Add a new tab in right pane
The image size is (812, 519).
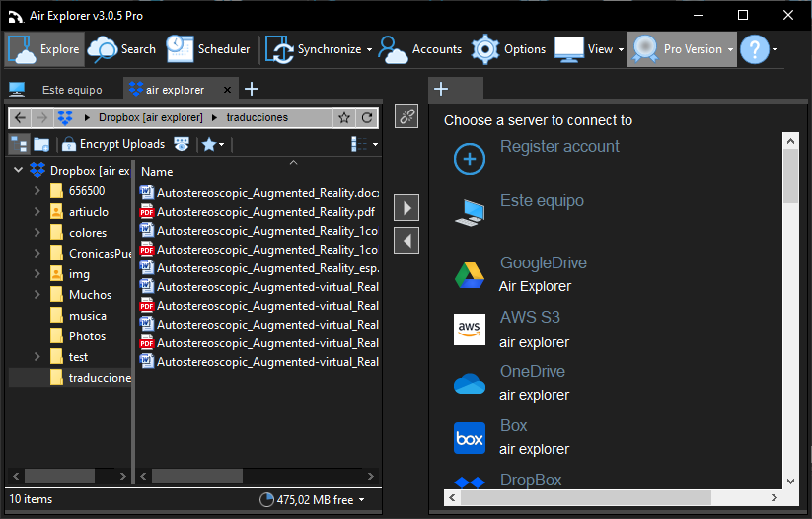(x=441, y=89)
